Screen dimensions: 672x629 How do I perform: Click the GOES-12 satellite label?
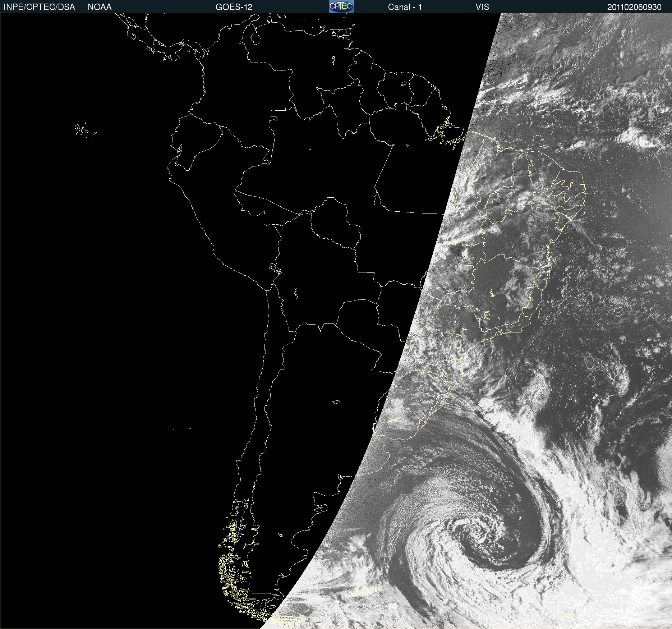click(x=234, y=7)
